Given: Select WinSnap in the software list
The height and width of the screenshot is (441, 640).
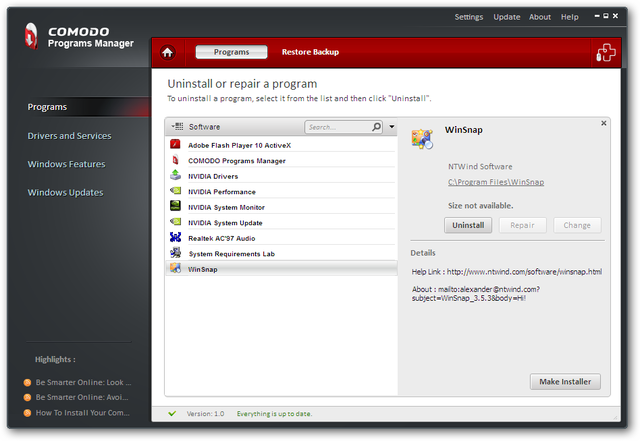Looking at the screenshot, I should [281, 268].
